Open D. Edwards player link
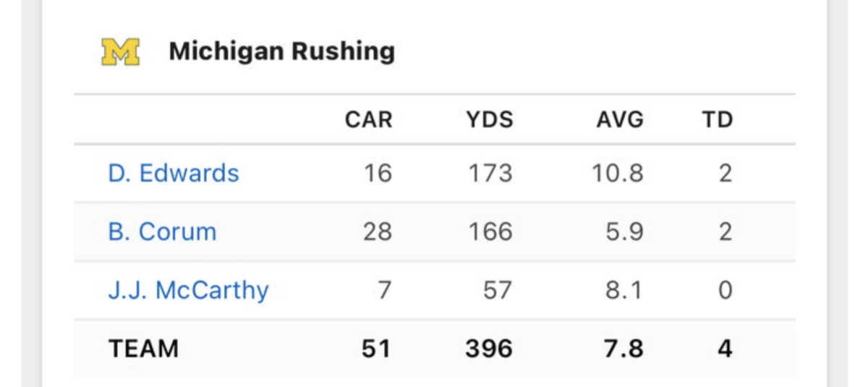The height and width of the screenshot is (387, 868). coord(173,174)
